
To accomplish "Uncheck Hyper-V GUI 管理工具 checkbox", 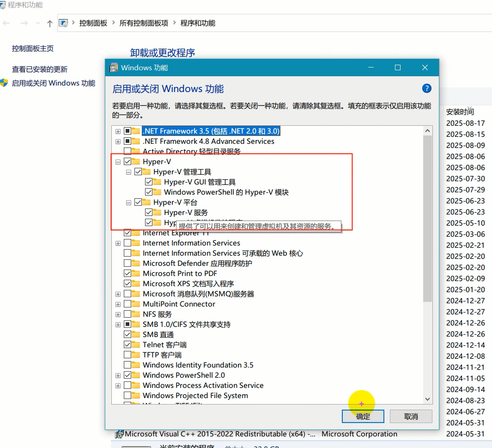I will click(149, 182).
